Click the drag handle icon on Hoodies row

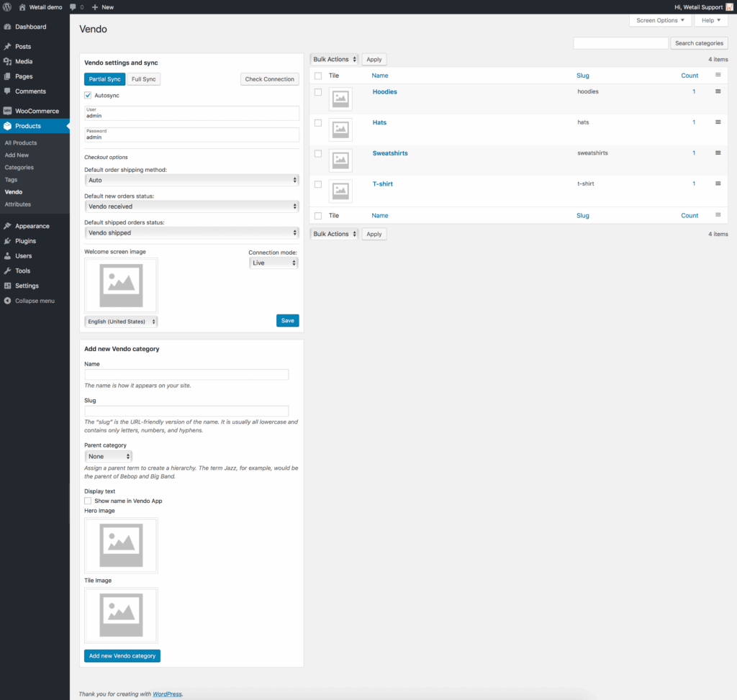pos(718,91)
